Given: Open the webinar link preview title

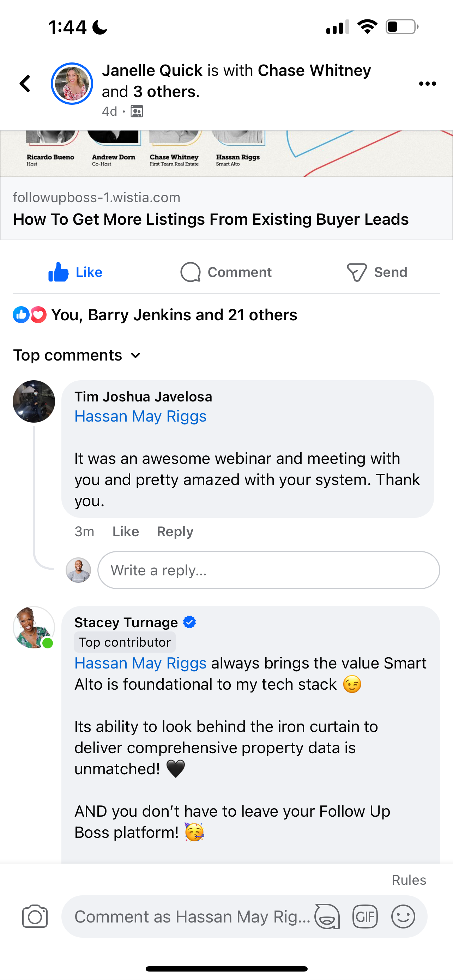Looking at the screenshot, I should tap(211, 219).
